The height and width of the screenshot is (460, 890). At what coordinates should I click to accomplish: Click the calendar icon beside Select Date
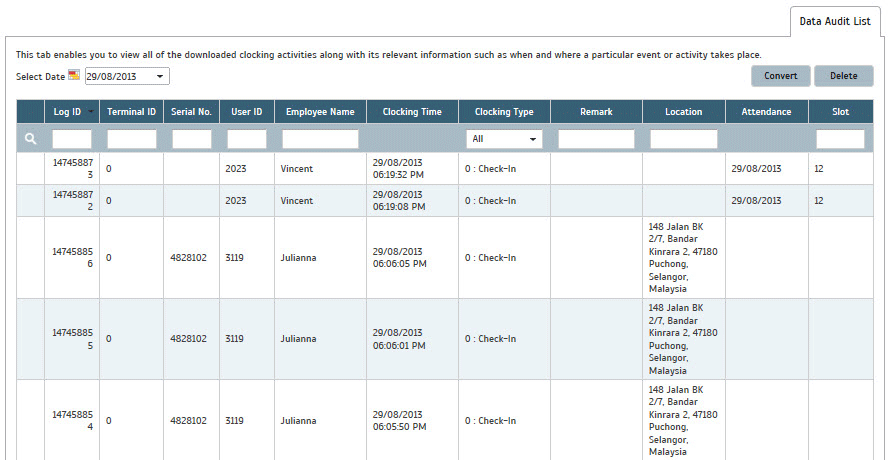click(74, 75)
